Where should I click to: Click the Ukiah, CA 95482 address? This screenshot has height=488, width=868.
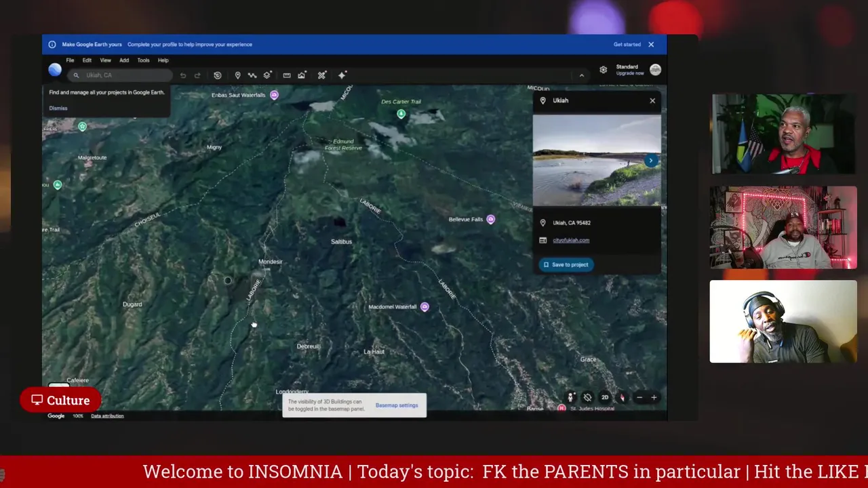[571, 223]
